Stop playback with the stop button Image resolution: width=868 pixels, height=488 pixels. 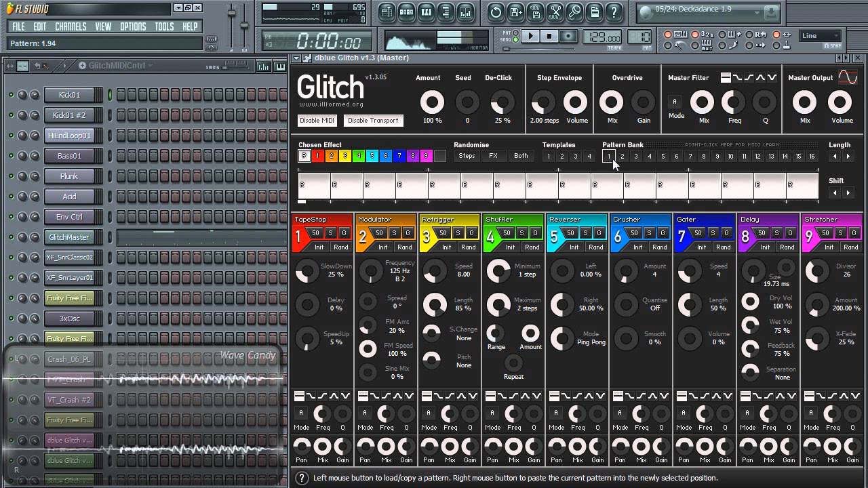pyautogui.click(x=550, y=36)
